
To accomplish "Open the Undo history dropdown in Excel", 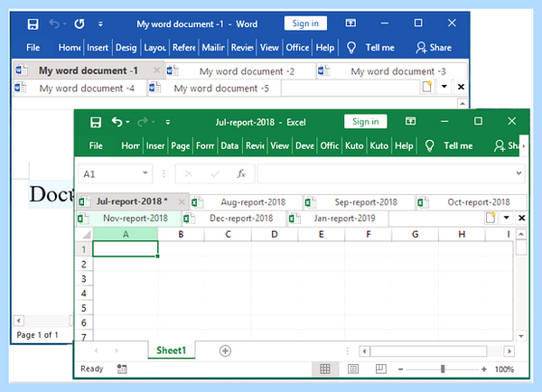I will coord(127,122).
